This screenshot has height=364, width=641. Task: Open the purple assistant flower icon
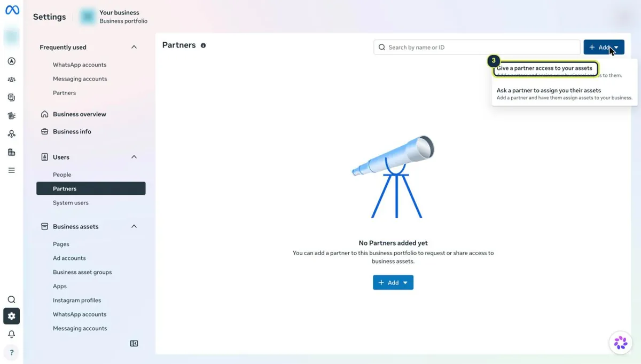pyautogui.click(x=621, y=343)
